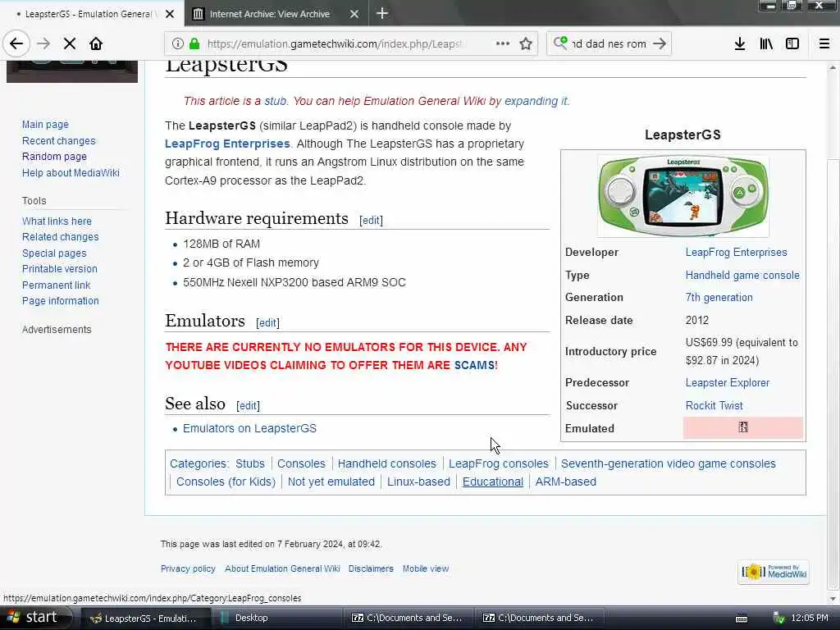Show site information icon in address bar

(x=178, y=43)
